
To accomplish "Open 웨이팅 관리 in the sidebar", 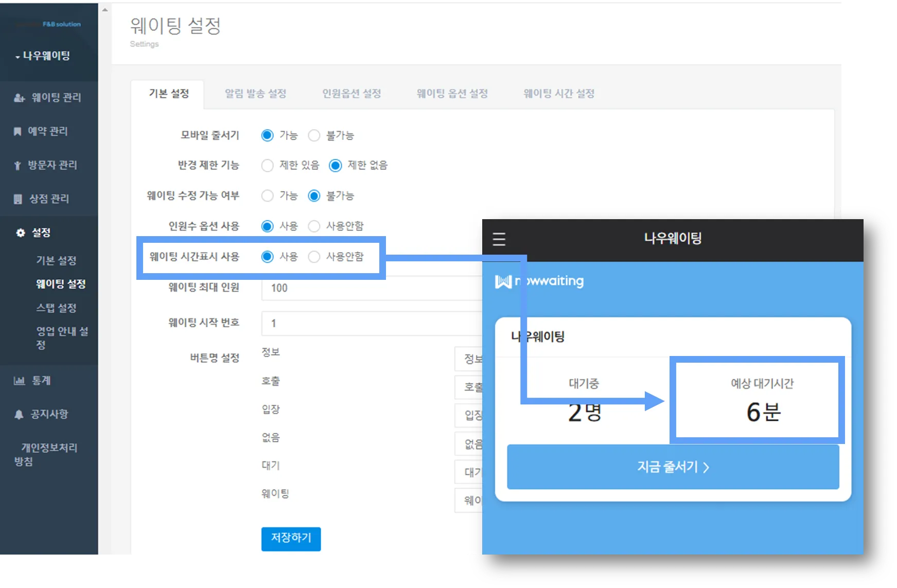I will 49,98.
